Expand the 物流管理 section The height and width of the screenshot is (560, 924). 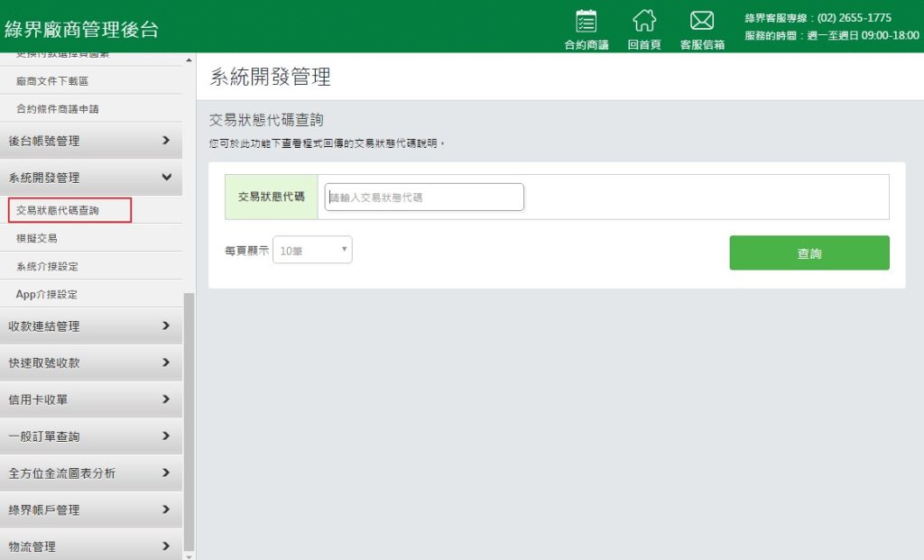tap(90, 546)
